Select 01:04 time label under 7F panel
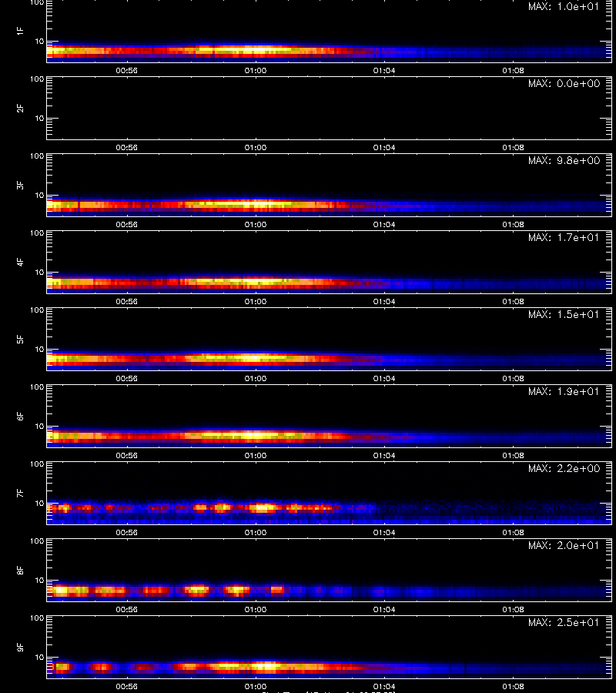Screen dimensions: 616x693 [384, 532]
